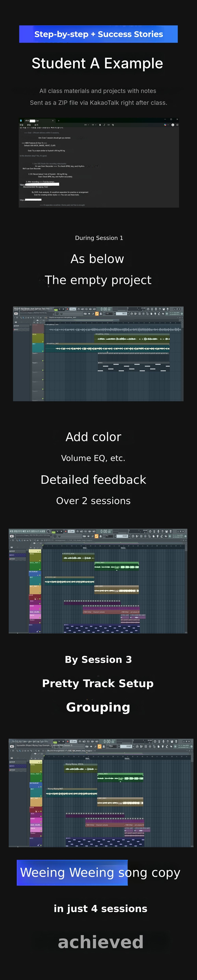Select the orange pencil draw tool in the empty project
This screenshot has width=197, height=980.
97,313
